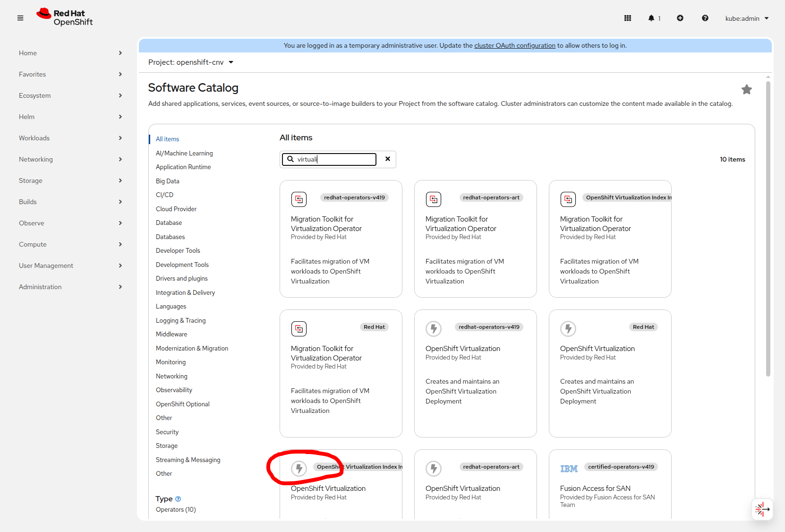Click OpenShift Virtualization icon on Virtualization Index card

point(299,469)
